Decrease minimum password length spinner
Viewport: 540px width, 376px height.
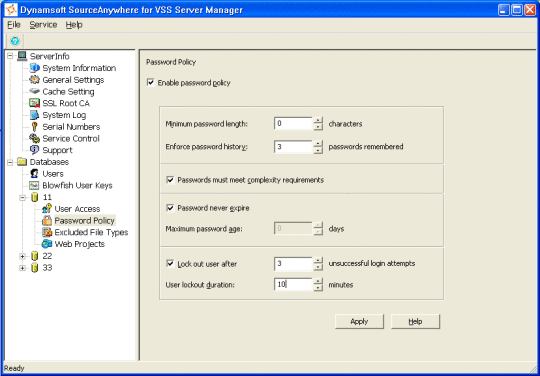(x=318, y=127)
